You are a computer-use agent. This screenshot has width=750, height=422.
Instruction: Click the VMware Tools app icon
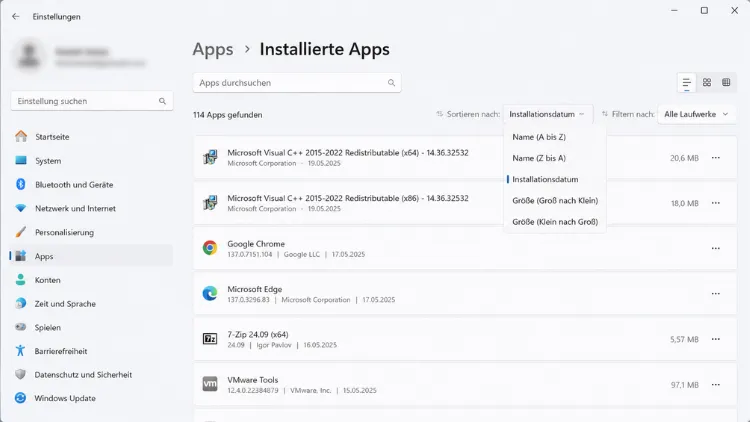pos(210,384)
